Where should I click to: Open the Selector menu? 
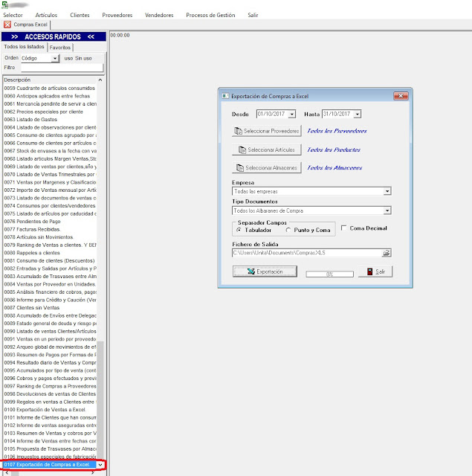click(x=13, y=15)
